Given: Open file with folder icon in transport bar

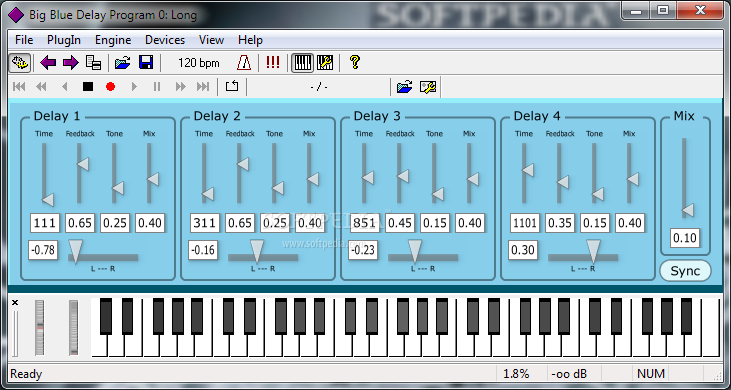Looking at the screenshot, I should click(x=404, y=87).
